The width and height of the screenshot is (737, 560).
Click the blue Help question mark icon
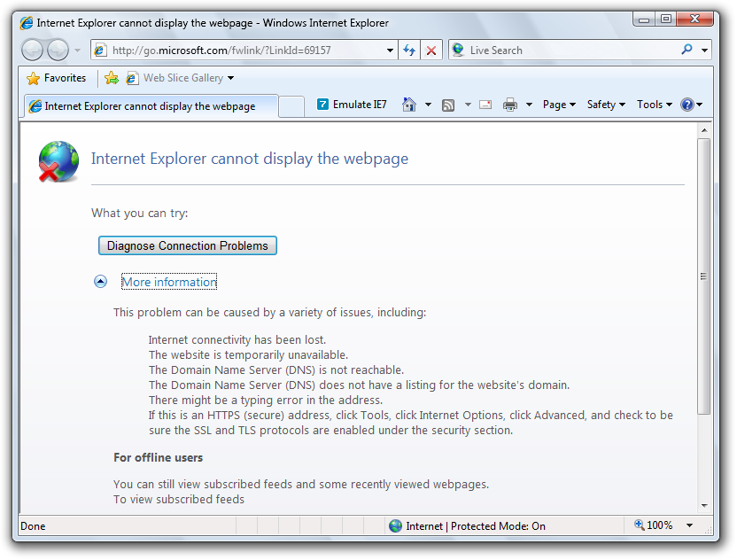tap(687, 105)
